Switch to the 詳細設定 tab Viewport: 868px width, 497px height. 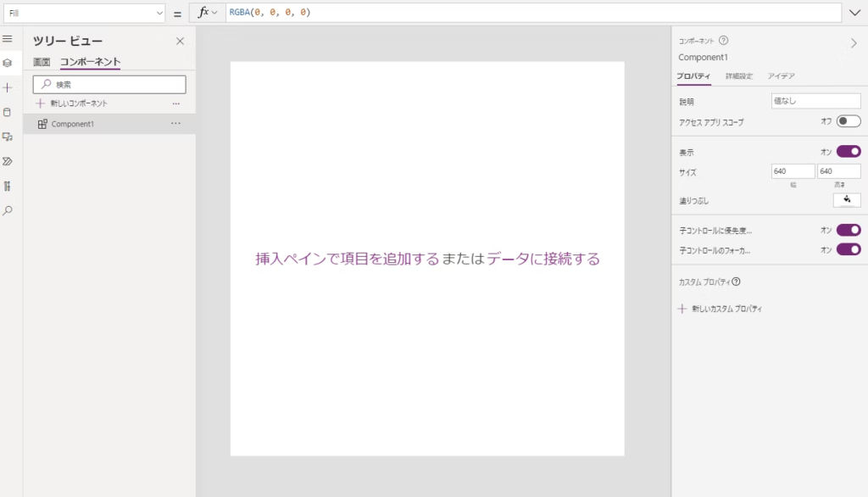pos(738,76)
